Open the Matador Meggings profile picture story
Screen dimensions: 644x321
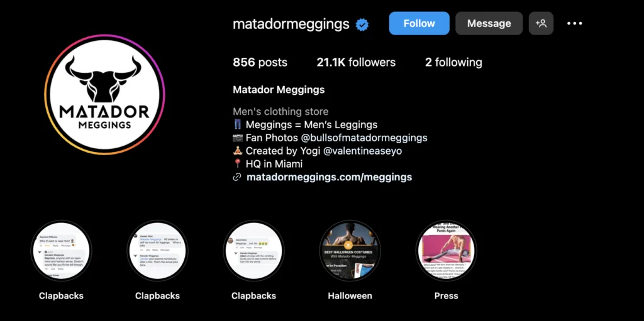click(x=104, y=94)
